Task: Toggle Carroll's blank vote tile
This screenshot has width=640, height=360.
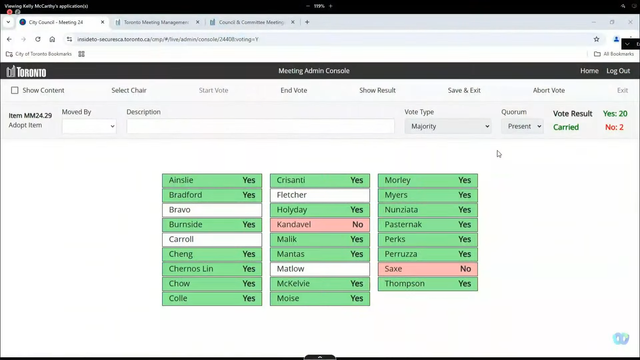Action: [x=212, y=239]
